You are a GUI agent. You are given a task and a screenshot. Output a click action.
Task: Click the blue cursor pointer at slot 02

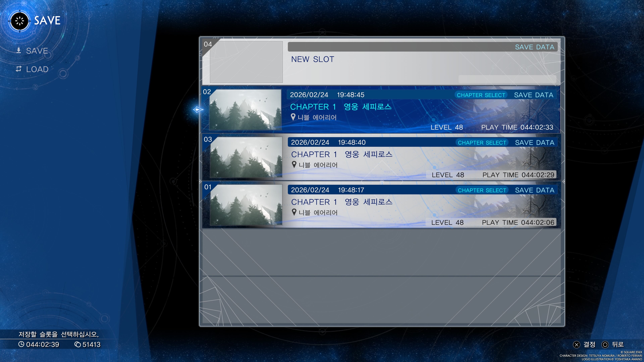(198, 109)
